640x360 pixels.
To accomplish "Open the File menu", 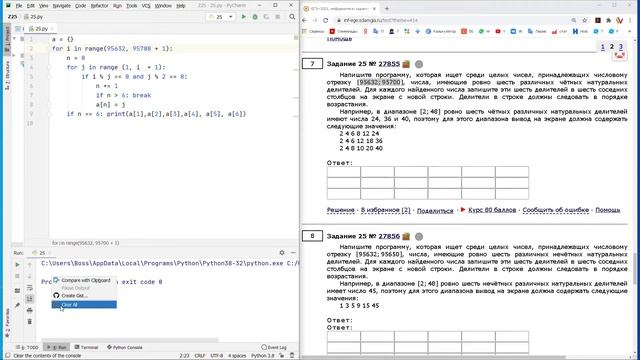I will pos(19,6).
